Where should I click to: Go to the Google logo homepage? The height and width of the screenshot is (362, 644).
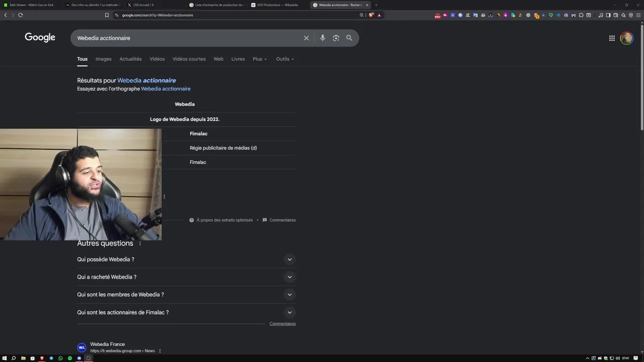(x=40, y=38)
